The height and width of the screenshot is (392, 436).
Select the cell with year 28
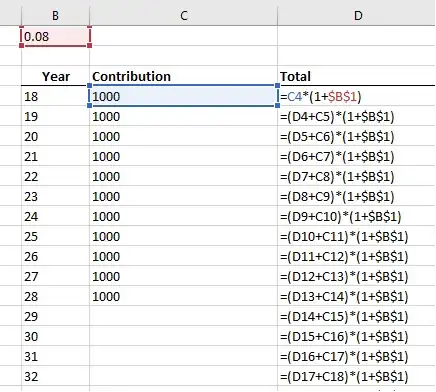(x=55, y=296)
